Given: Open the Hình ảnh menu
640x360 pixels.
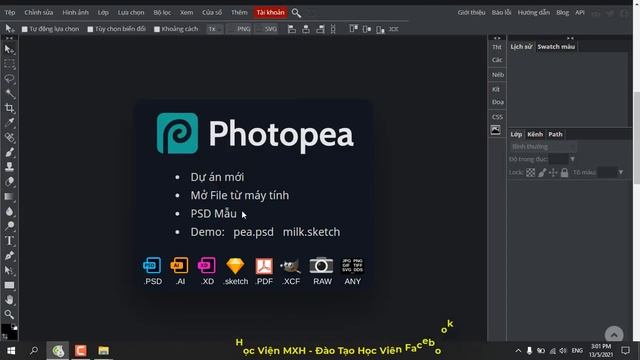Looking at the screenshot, I should click(x=75, y=13).
